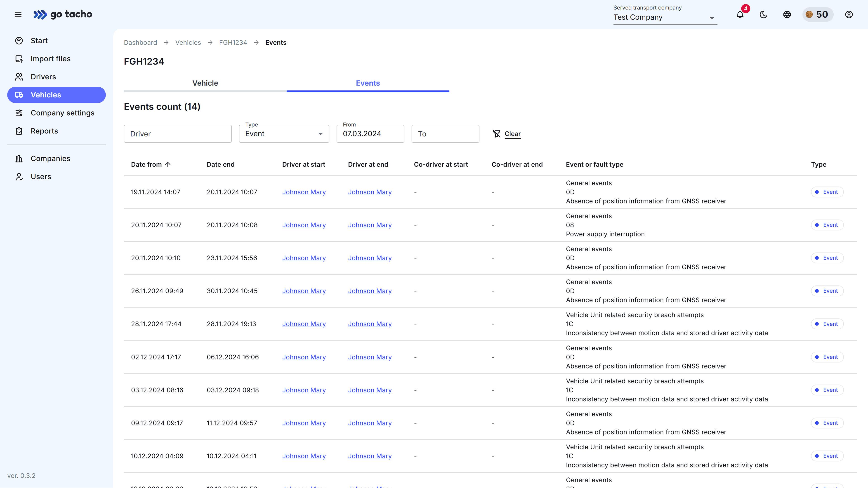The height and width of the screenshot is (488, 868).
Task: Open Companies in sidebar
Action: click(x=56, y=159)
